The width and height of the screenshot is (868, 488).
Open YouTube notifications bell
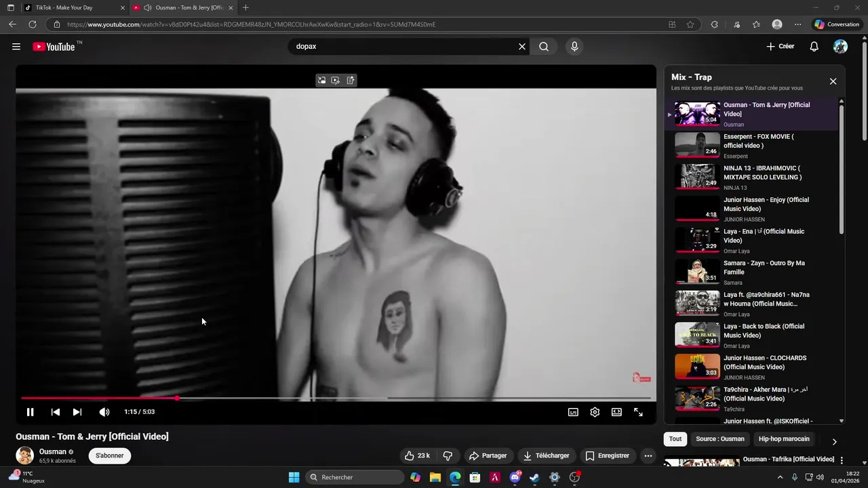814,47
